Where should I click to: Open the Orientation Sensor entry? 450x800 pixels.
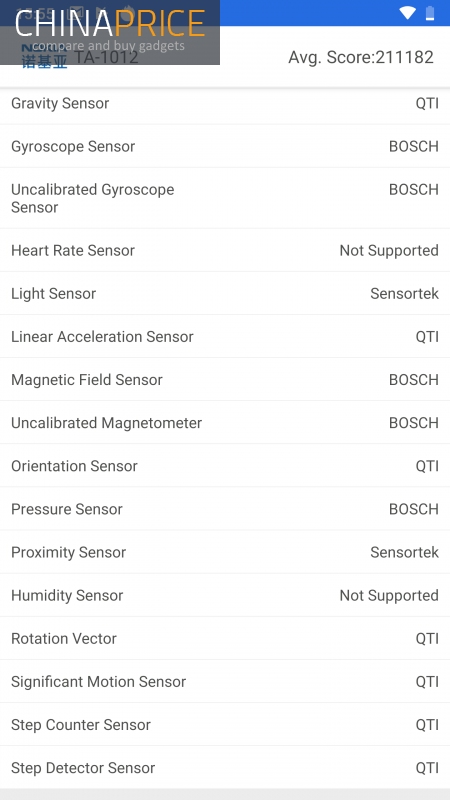point(225,466)
